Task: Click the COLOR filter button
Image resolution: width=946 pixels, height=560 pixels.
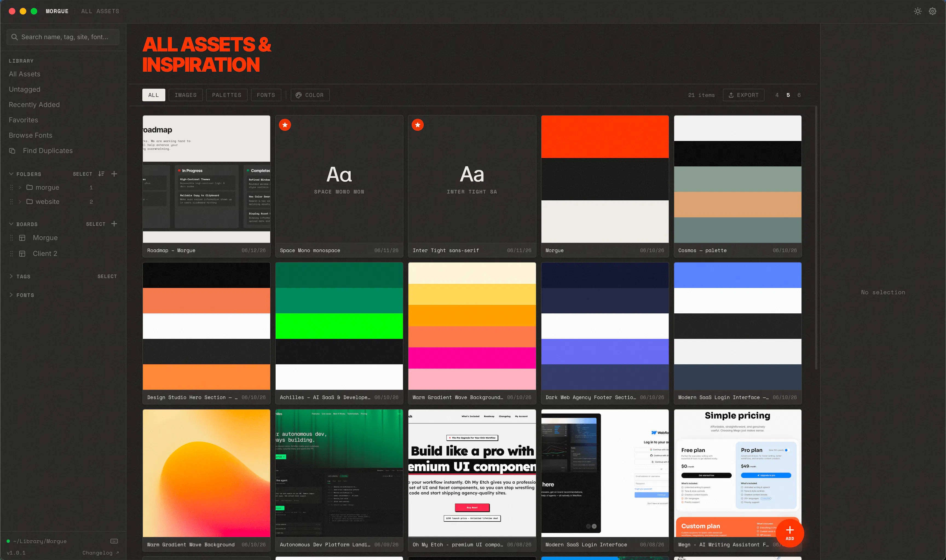Action: pyautogui.click(x=310, y=95)
